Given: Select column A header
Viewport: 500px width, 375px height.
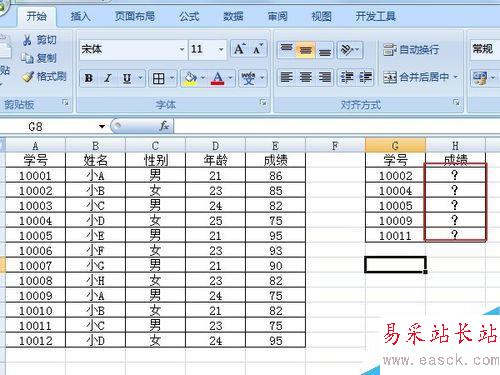Looking at the screenshot, I should (x=35, y=146).
